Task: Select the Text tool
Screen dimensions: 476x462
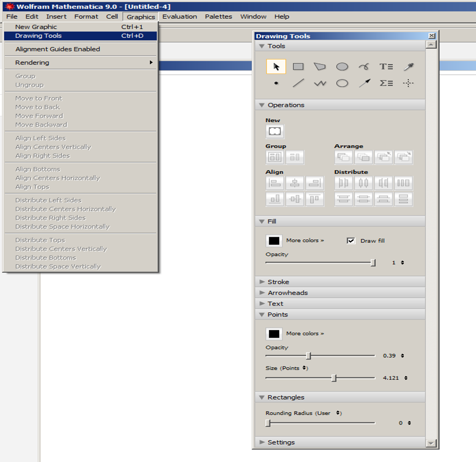Action: pyautogui.click(x=386, y=66)
